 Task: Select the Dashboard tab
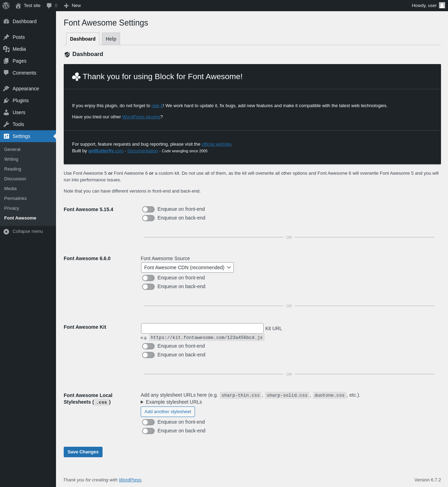pos(83,39)
